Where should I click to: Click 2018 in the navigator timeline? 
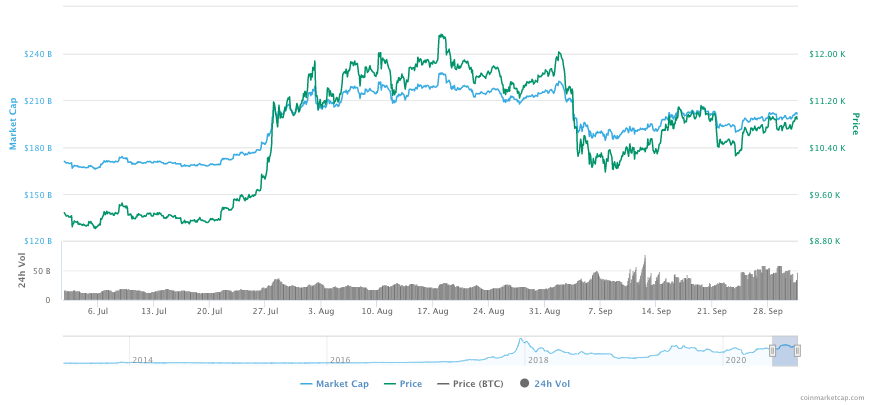tap(538, 360)
